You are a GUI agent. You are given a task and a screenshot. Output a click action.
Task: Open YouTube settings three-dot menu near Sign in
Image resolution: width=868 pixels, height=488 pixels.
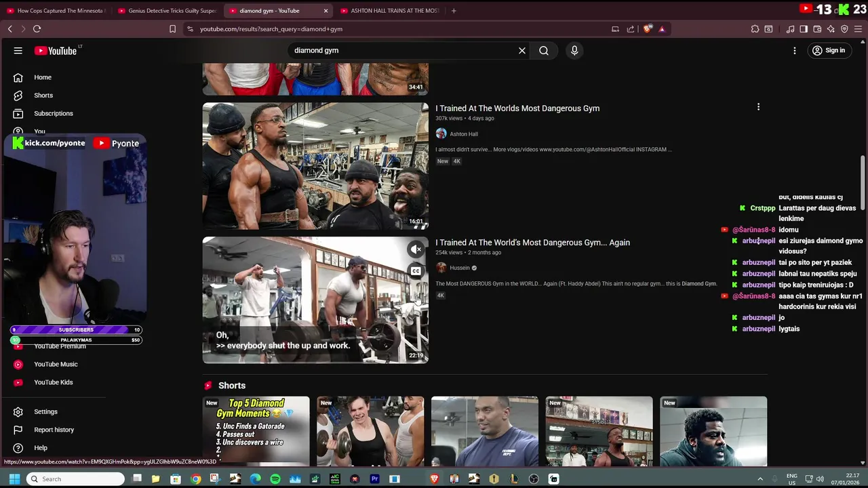click(795, 51)
